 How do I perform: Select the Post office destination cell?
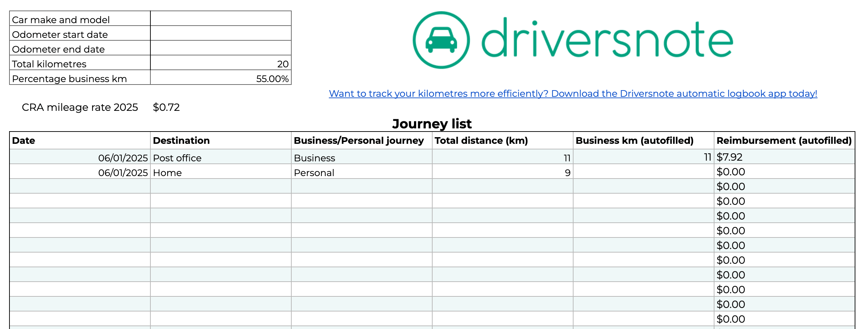[x=221, y=157]
